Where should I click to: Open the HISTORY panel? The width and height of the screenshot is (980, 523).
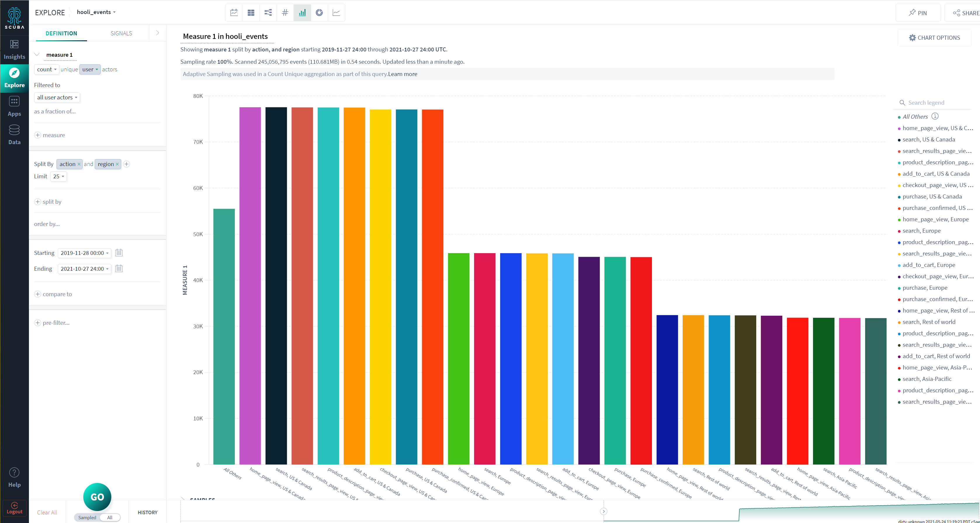[x=148, y=512]
